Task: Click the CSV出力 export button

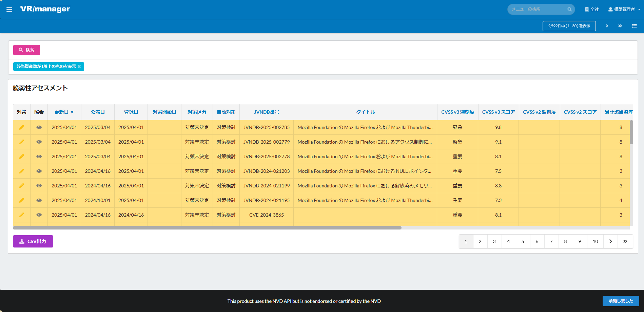Action: [33, 241]
